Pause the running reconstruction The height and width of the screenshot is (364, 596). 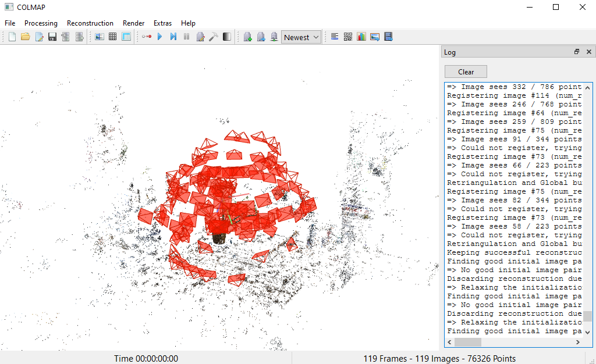(x=186, y=36)
